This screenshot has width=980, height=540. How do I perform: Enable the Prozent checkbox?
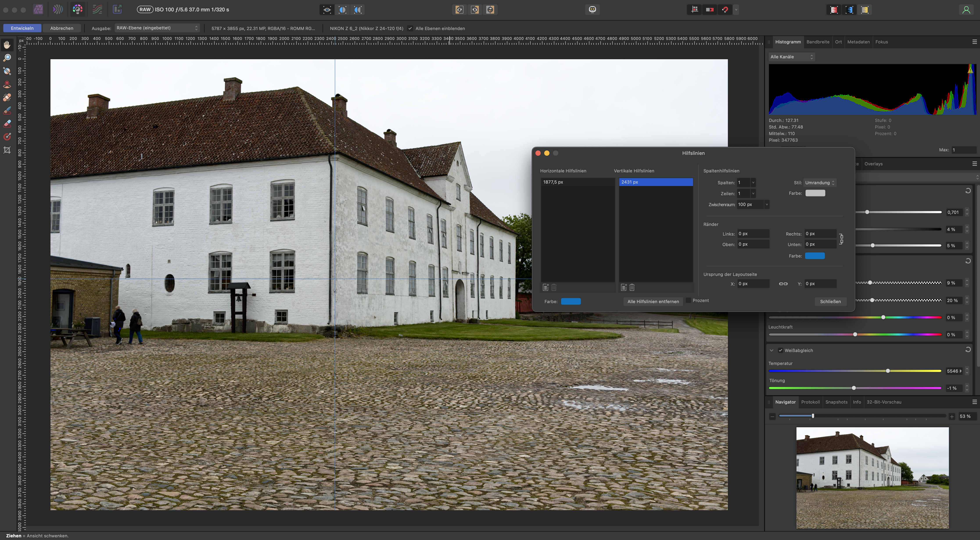[689, 300]
